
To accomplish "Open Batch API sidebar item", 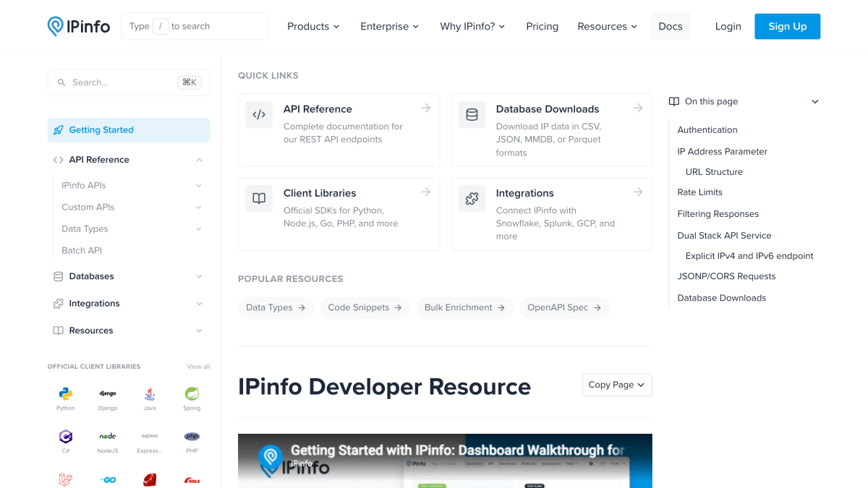I will pos(82,250).
